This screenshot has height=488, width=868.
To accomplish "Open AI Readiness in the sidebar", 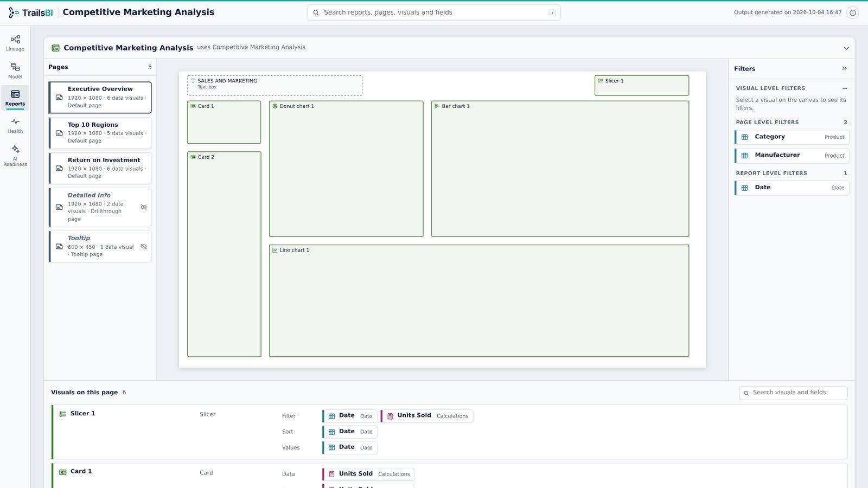I will pyautogui.click(x=15, y=155).
